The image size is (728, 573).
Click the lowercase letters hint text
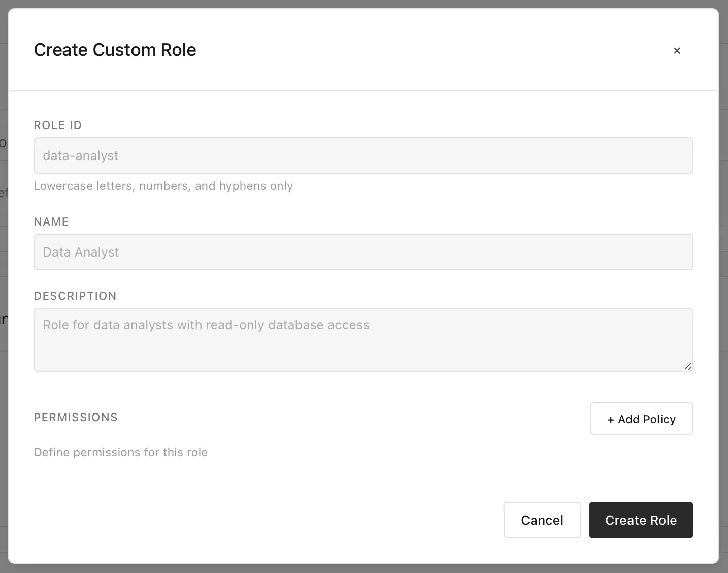coord(163,186)
